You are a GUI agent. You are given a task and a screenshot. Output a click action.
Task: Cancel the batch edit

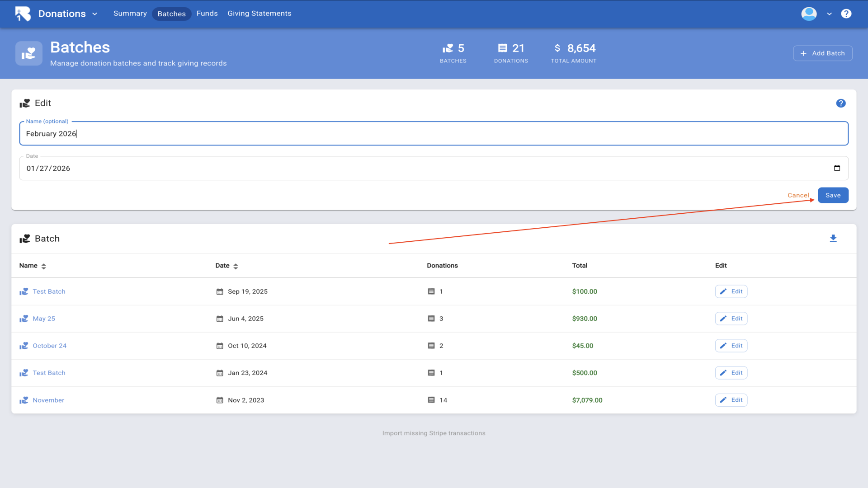[x=798, y=195]
